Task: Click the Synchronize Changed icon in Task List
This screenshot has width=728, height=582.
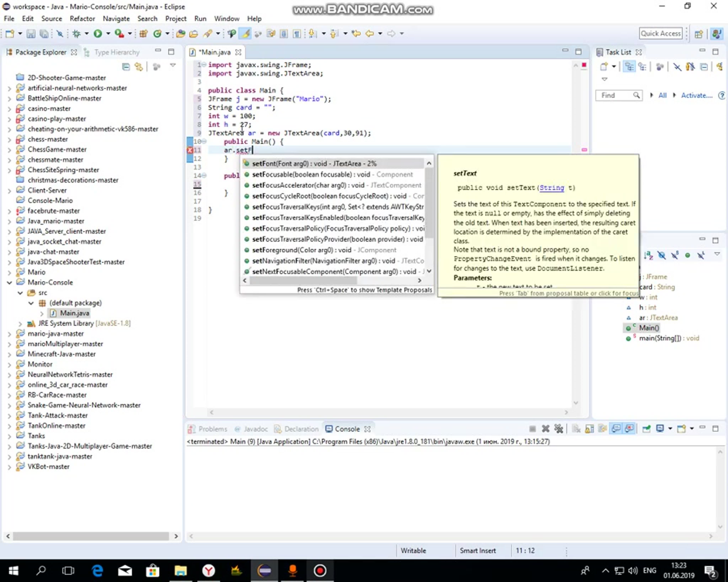Action: tap(720, 66)
